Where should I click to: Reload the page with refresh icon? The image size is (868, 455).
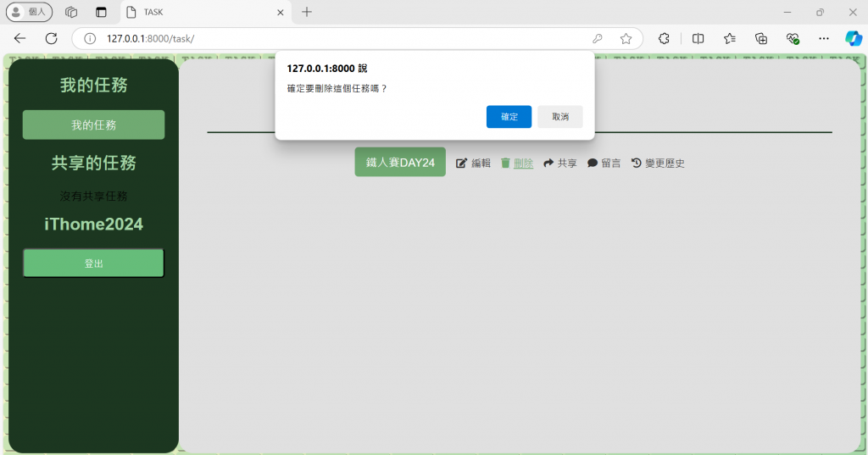52,38
